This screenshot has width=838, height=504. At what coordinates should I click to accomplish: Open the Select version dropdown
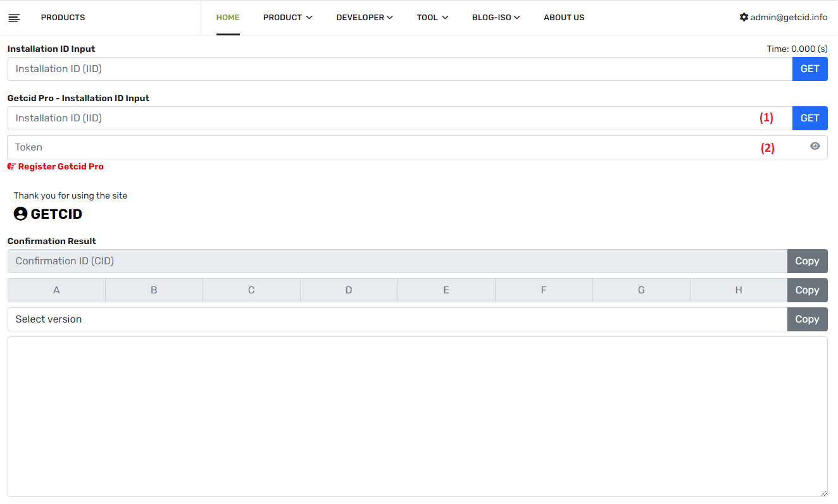397,319
